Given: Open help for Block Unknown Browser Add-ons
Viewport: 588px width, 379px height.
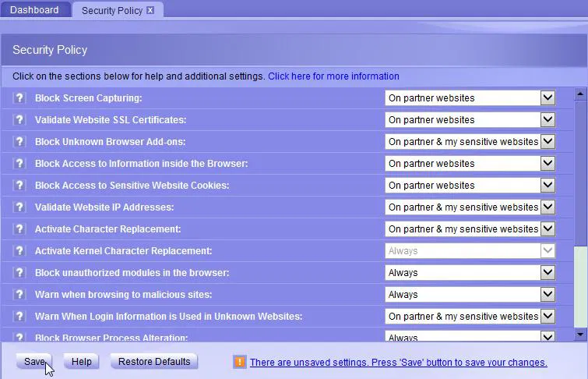Looking at the screenshot, I should 19,142.
